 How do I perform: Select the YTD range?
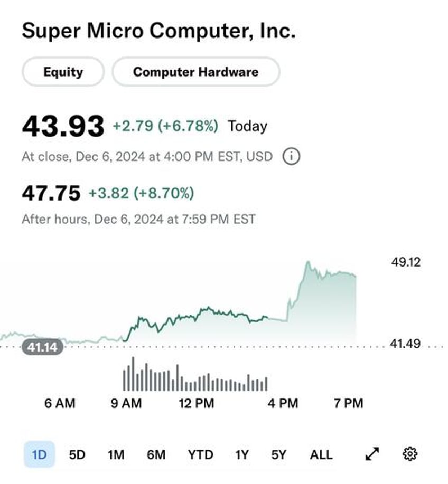point(201,454)
